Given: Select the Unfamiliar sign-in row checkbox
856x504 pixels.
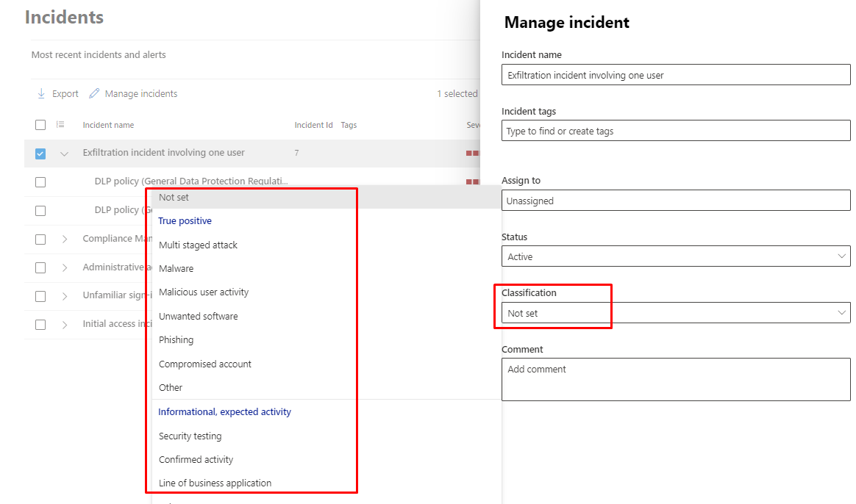Looking at the screenshot, I should tap(40, 296).
